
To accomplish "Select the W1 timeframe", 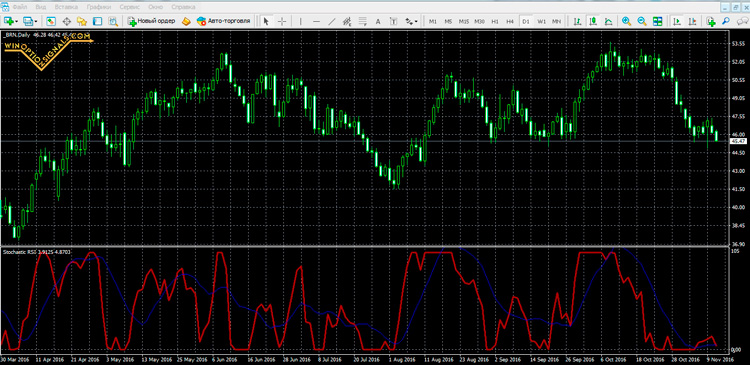I will pyautogui.click(x=541, y=22).
